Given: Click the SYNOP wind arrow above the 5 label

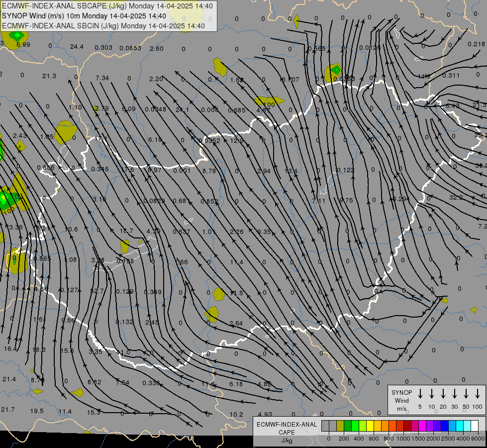Looking at the screenshot, I should pyautogui.click(x=420, y=394).
